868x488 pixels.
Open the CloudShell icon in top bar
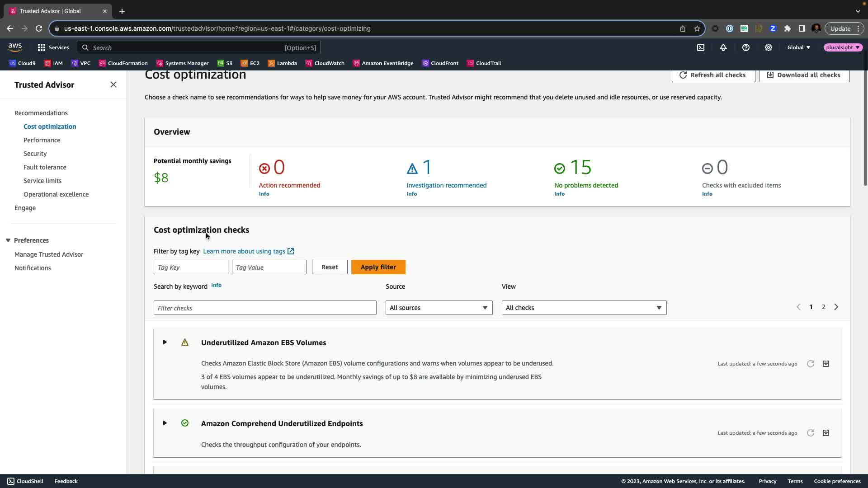pyautogui.click(x=701, y=47)
